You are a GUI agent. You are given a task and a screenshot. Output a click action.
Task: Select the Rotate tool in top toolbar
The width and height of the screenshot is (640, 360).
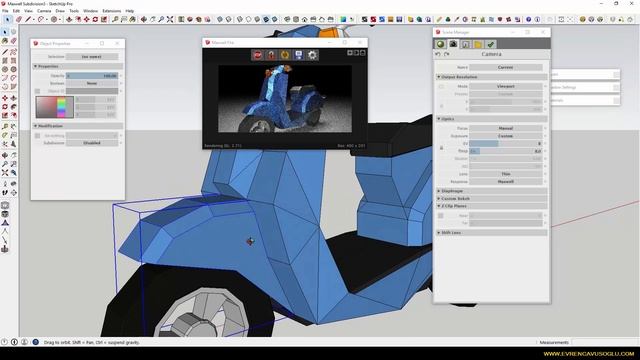tap(96, 19)
